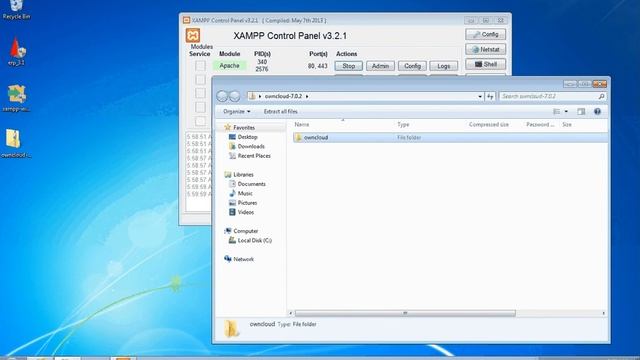Sort by Password column header
Image resolution: width=640 pixels, height=360 pixels.
[x=540, y=124]
